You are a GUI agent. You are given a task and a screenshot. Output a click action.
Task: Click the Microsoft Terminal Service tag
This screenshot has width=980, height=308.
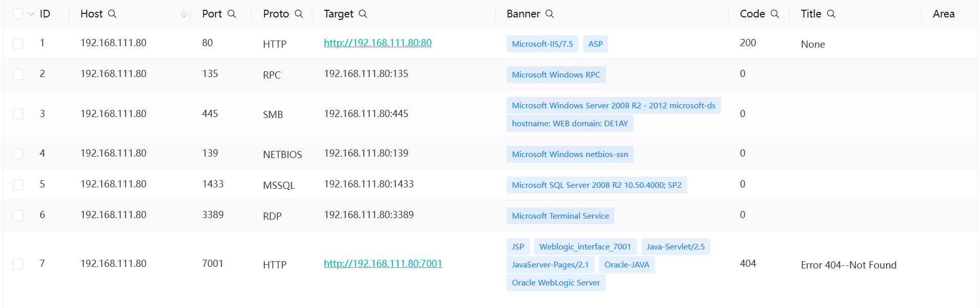560,216
